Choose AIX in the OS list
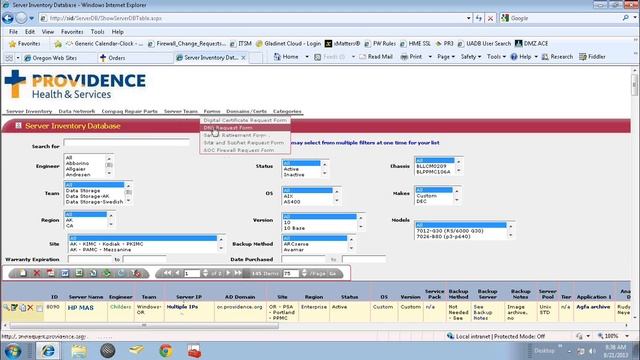The width and height of the screenshot is (640, 360). point(288,196)
